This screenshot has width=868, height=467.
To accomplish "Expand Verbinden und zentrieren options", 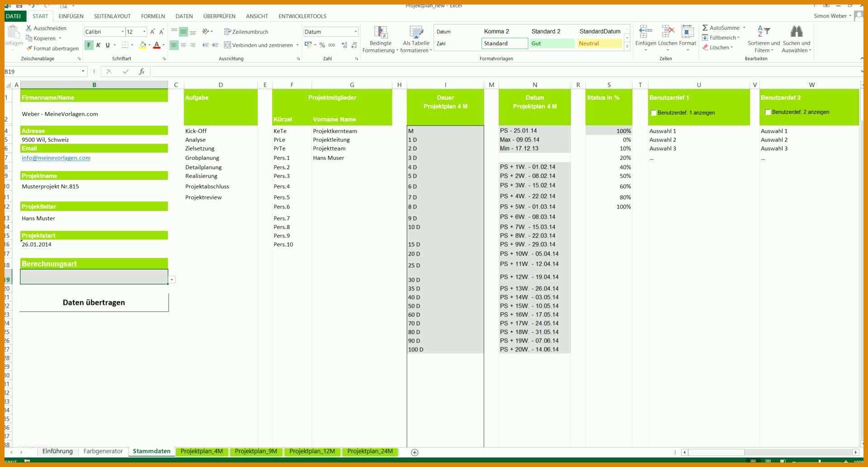I will coord(297,45).
